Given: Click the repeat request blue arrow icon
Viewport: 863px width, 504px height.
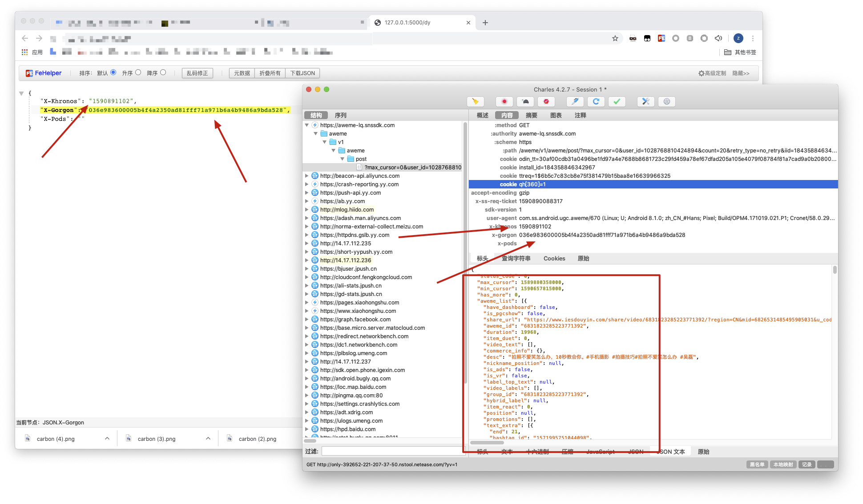Looking at the screenshot, I should pyautogui.click(x=596, y=102).
